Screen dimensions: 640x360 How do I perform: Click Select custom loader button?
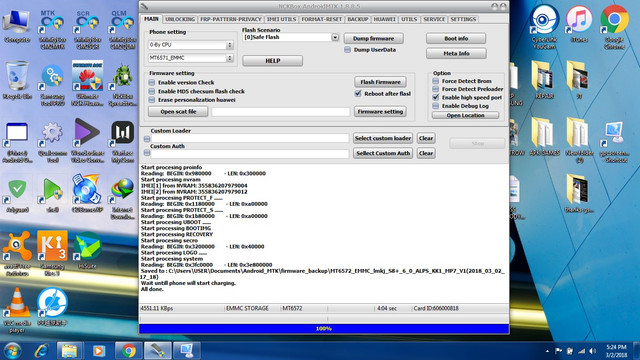coord(383,138)
